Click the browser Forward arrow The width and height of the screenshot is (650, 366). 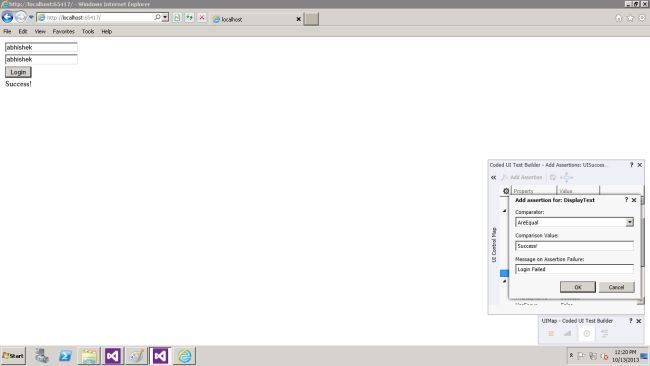pyautogui.click(x=20, y=17)
